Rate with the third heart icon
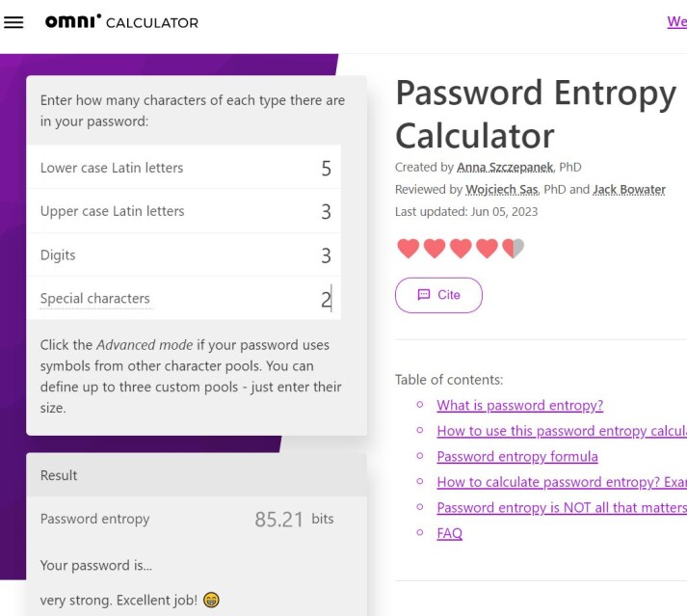The image size is (687, 616). (461, 248)
